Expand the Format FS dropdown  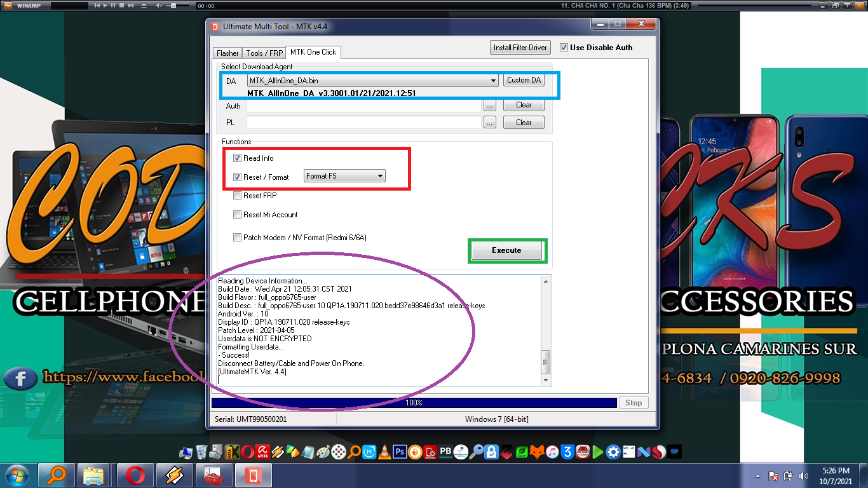point(344,176)
